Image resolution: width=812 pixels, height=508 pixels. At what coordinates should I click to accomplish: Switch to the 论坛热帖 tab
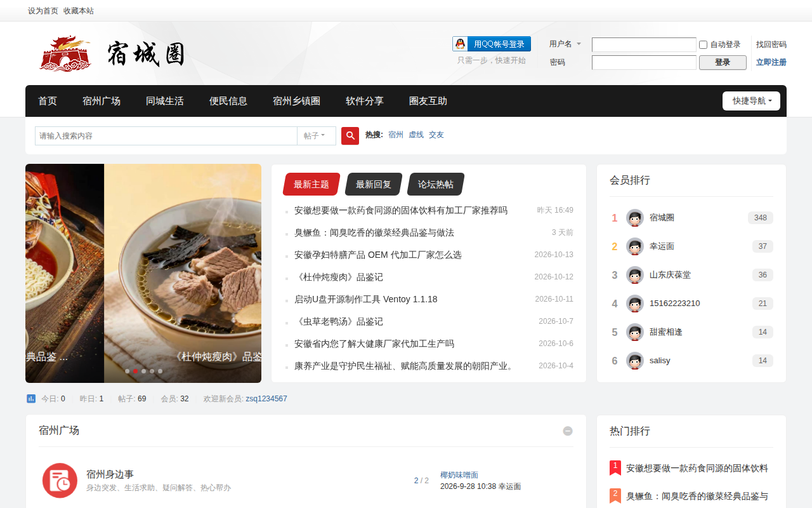pos(436,184)
